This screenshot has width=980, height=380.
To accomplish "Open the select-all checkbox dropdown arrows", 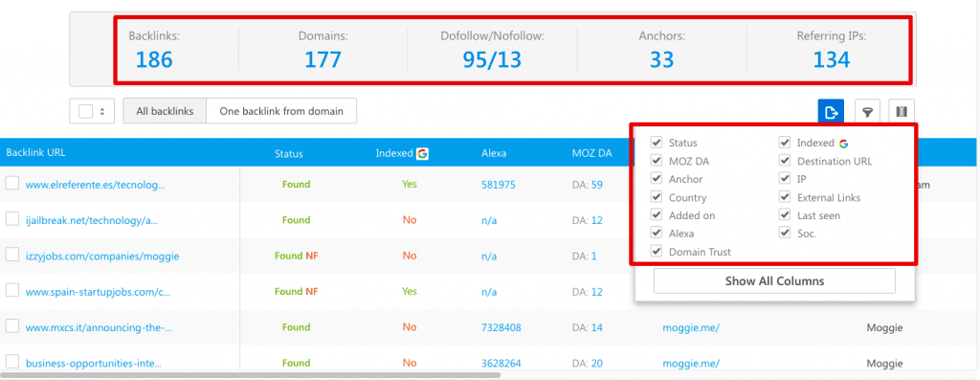I will (x=101, y=111).
